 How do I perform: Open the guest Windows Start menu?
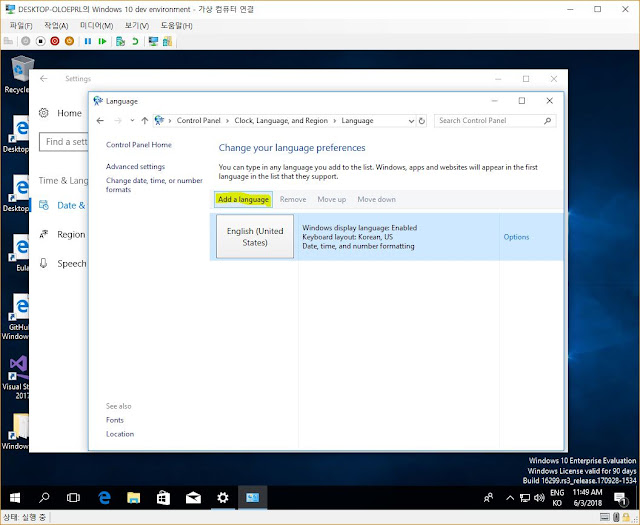15,498
